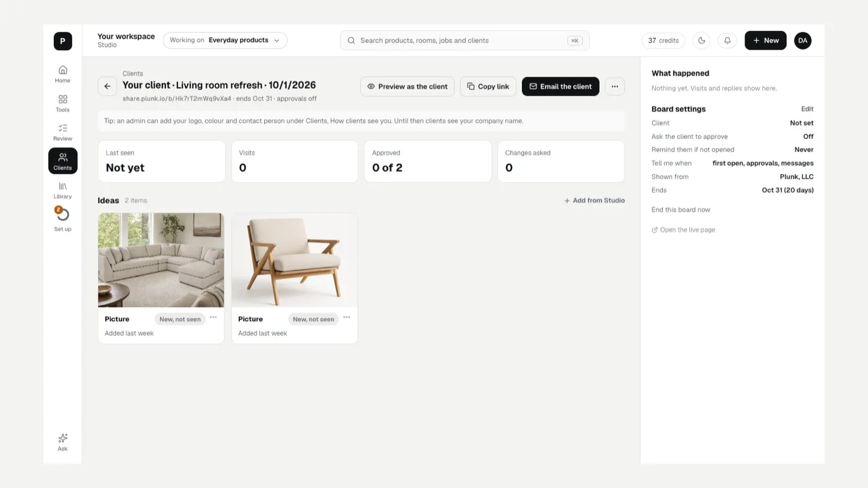
Task: Click End this board now
Action: 681,210
